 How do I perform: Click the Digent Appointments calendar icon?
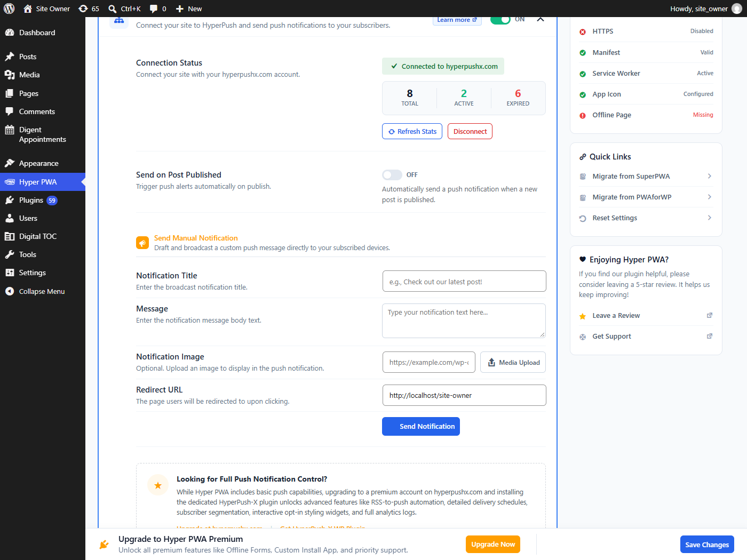point(10,130)
